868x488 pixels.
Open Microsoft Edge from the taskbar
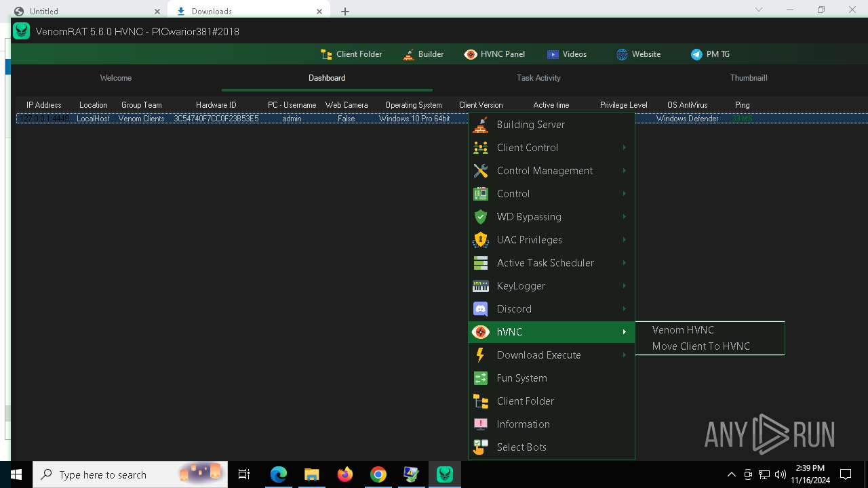[x=279, y=474]
